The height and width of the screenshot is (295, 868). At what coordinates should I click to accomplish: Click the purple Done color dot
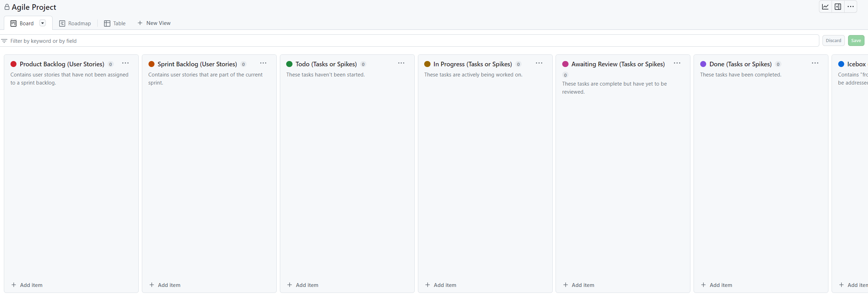703,64
